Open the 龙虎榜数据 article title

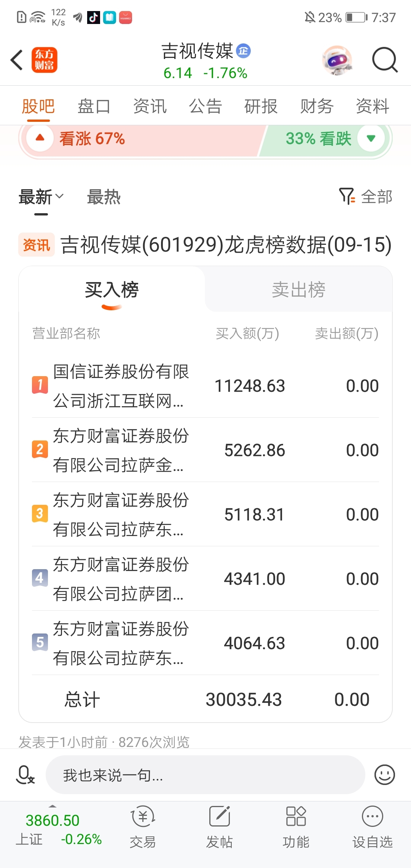point(226,244)
